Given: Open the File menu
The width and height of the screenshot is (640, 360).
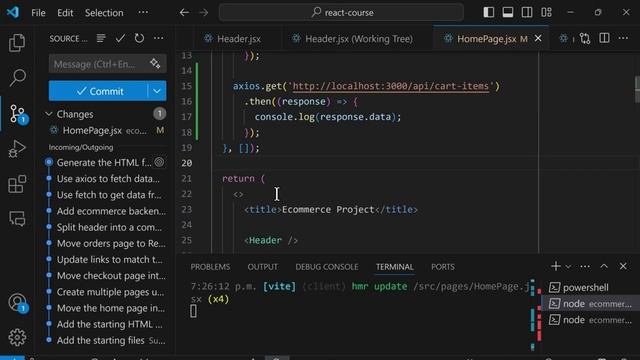Looking at the screenshot, I should pos(38,13).
